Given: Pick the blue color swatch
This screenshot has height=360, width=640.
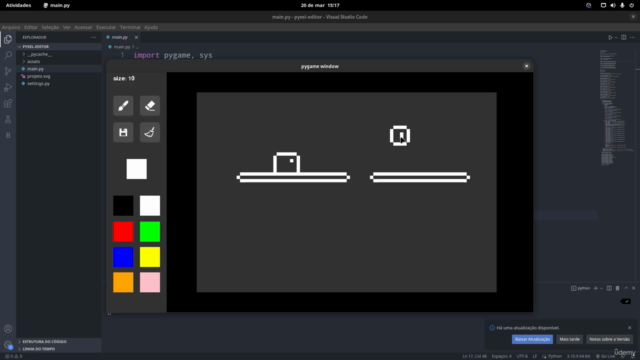Looking at the screenshot, I should coord(123,257).
